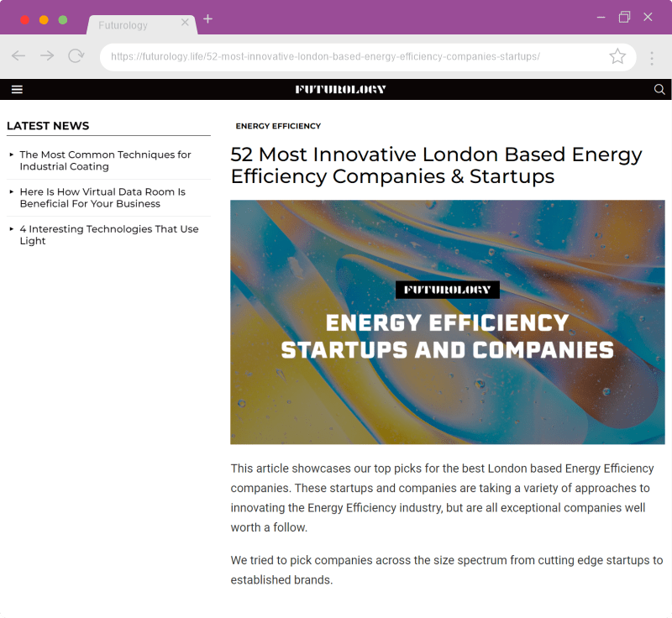Viewport: 672px width, 618px height.
Task: Open the Virtual Data Room article link
Action: click(102, 197)
